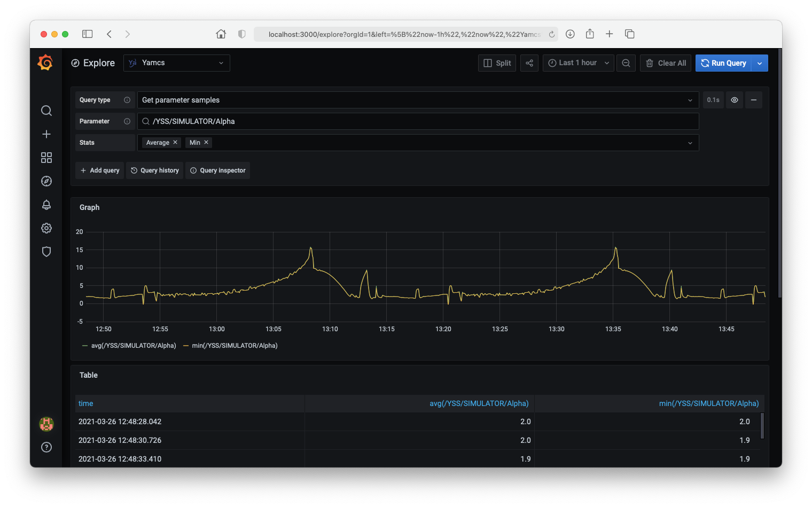
Task: Go back with the browser back arrow
Action: coord(109,34)
